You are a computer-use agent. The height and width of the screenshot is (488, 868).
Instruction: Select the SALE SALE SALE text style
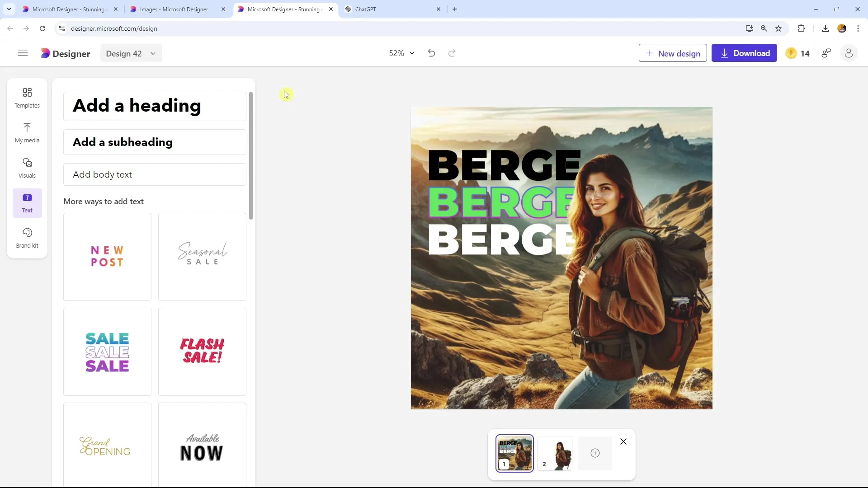point(107,352)
